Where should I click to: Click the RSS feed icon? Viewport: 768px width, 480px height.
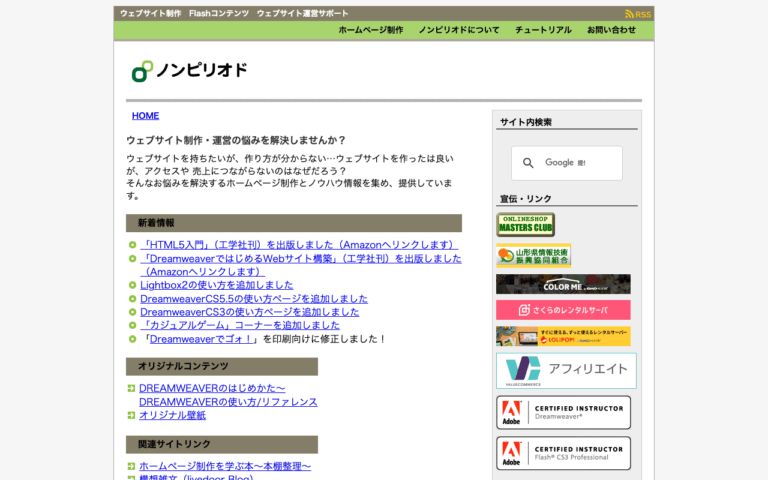[629, 14]
